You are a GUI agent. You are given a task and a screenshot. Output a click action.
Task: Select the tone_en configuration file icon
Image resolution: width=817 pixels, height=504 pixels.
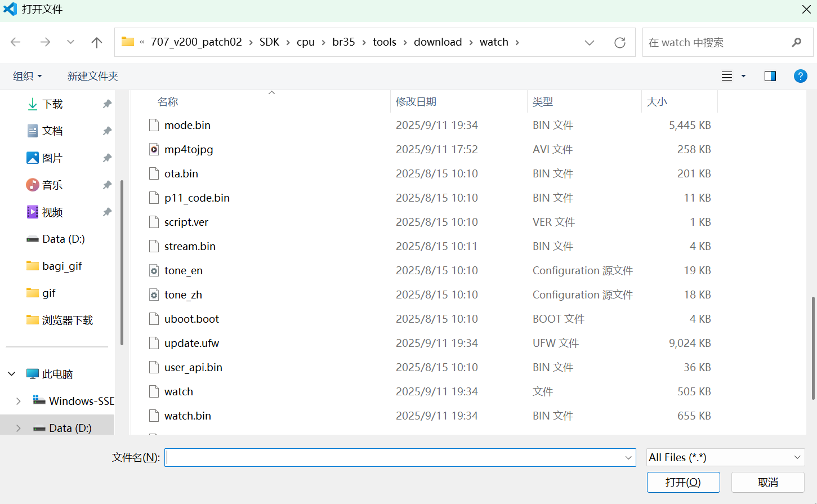pyautogui.click(x=154, y=271)
